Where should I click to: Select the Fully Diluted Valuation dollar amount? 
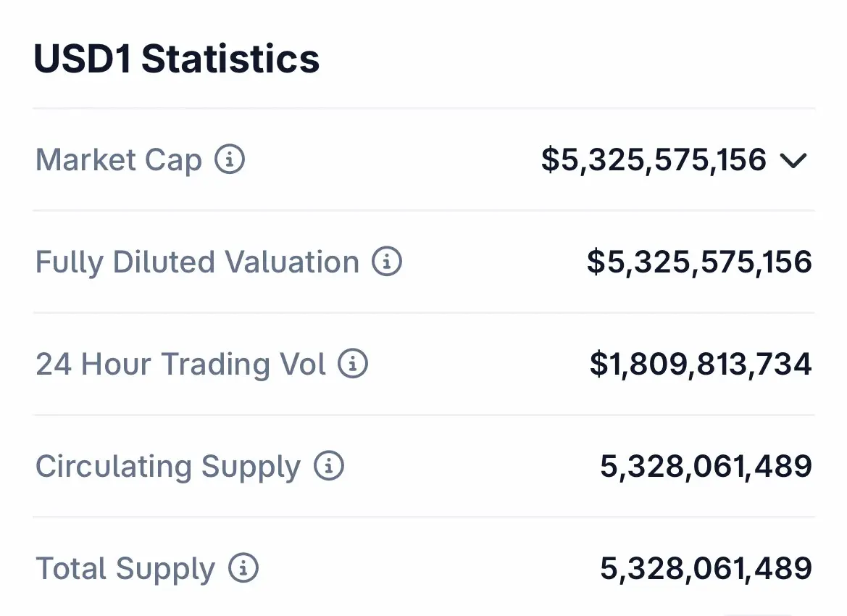tap(699, 262)
